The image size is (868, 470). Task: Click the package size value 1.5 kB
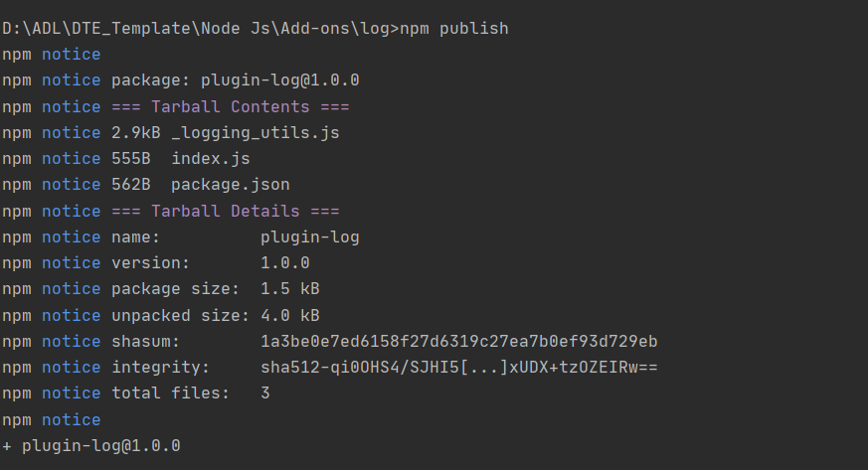click(289, 289)
